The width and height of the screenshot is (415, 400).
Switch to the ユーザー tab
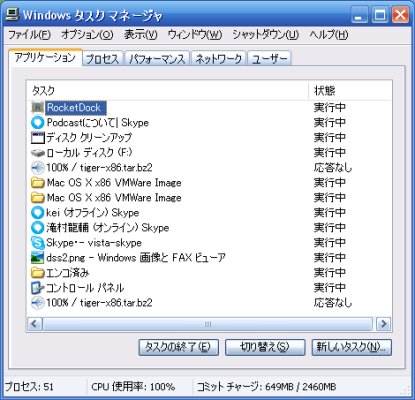269,59
